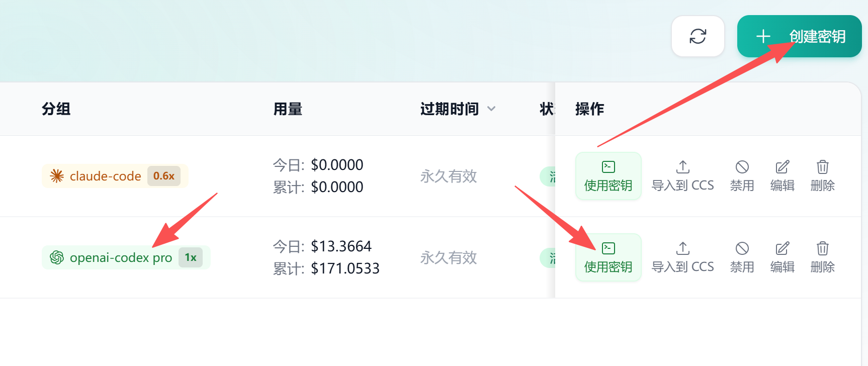
Task: Delete the claude-code key
Action: tap(823, 176)
